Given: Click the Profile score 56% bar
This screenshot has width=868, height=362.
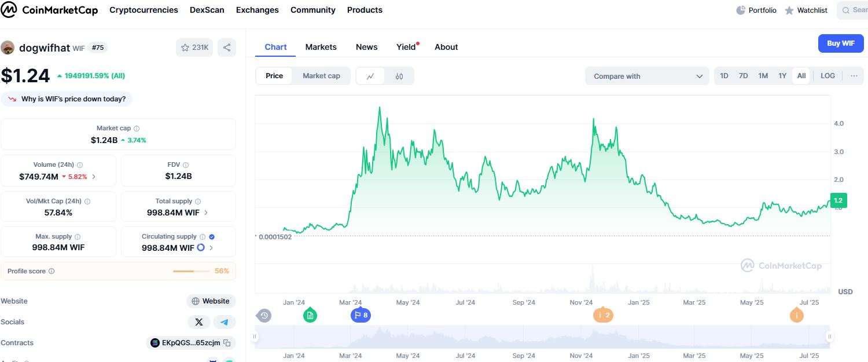Looking at the screenshot, I should (191, 271).
